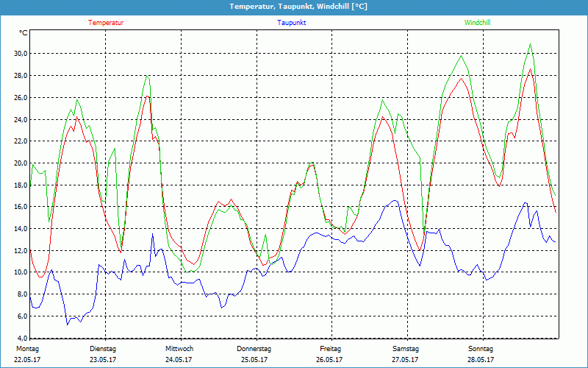Click the date 22.05.17
The height and width of the screenshot is (368, 588).
[27, 360]
